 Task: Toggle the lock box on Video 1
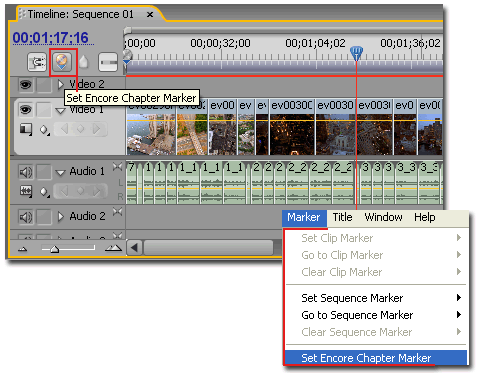44,110
